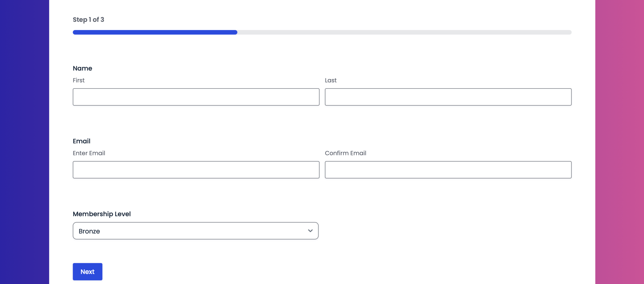The image size is (644, 284).
Task: Click the Membership Level heading
Action: point(102,214)
